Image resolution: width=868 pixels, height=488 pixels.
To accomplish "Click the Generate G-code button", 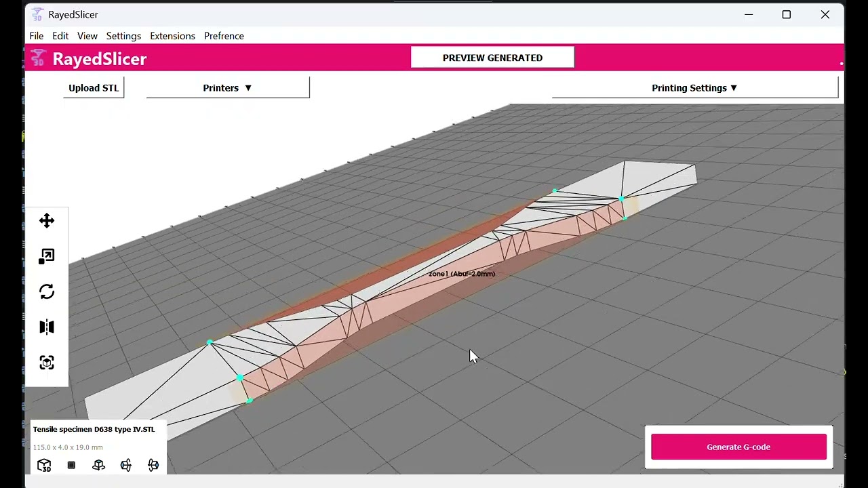I will [x=738, y=447].
